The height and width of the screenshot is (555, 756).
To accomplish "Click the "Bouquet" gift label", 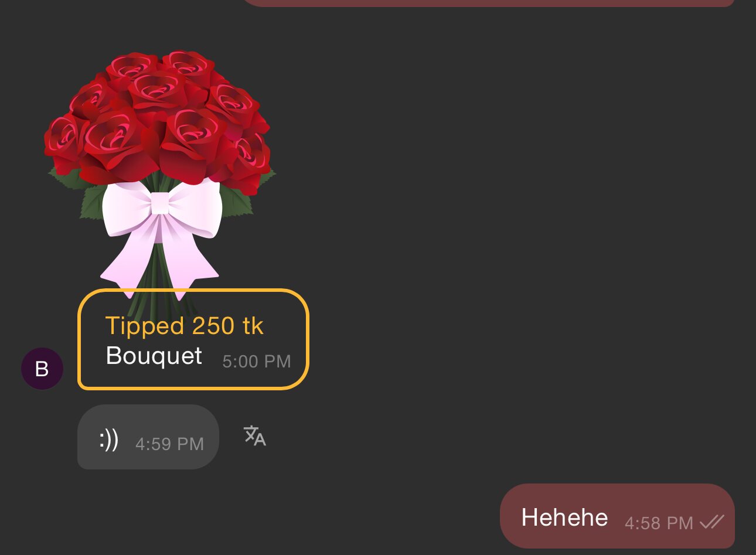I will pyautogui.click(x=154, y=356).
